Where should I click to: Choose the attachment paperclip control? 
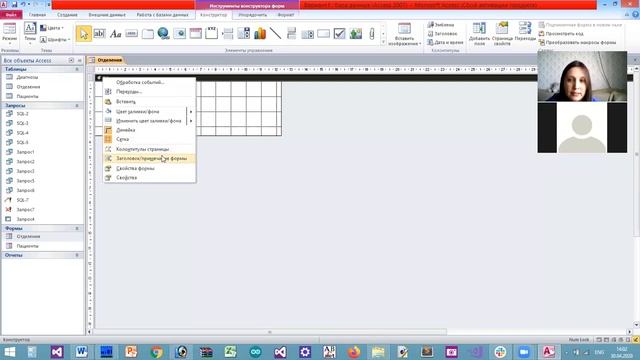pos(371,33)
